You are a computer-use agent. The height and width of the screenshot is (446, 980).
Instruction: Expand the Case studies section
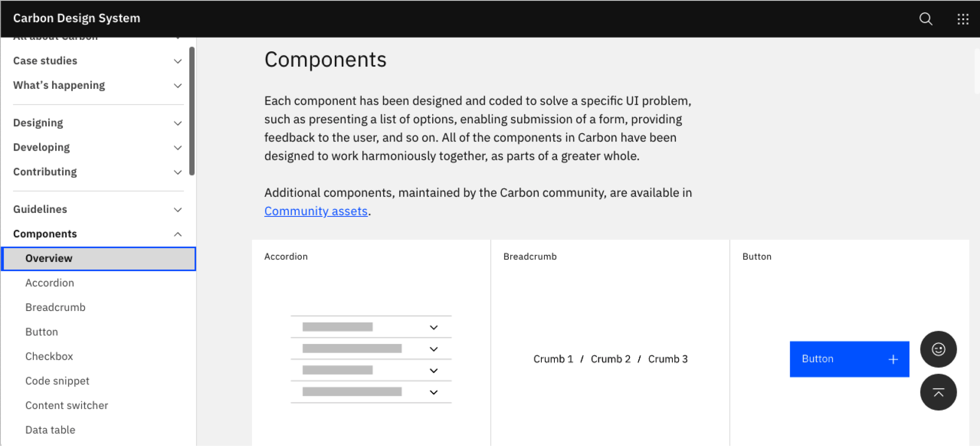tap(98, 61)
